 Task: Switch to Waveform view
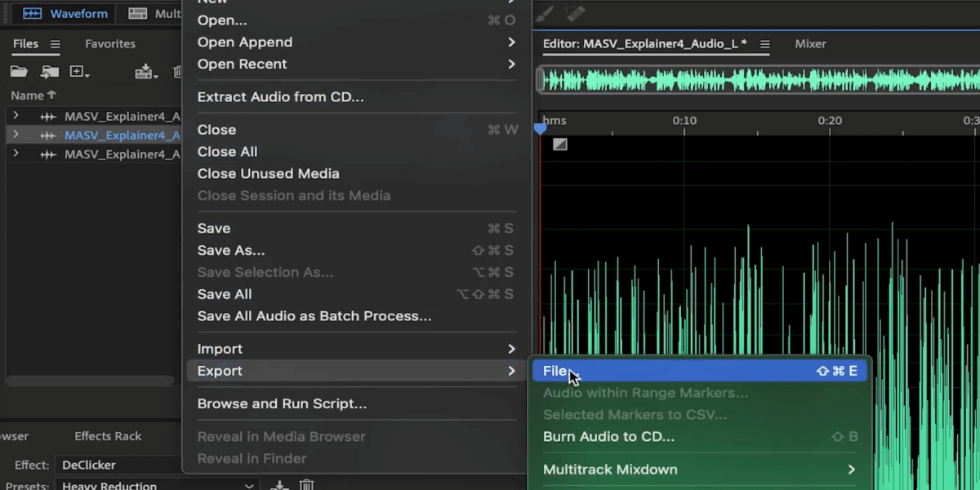(x=65, y=14)
